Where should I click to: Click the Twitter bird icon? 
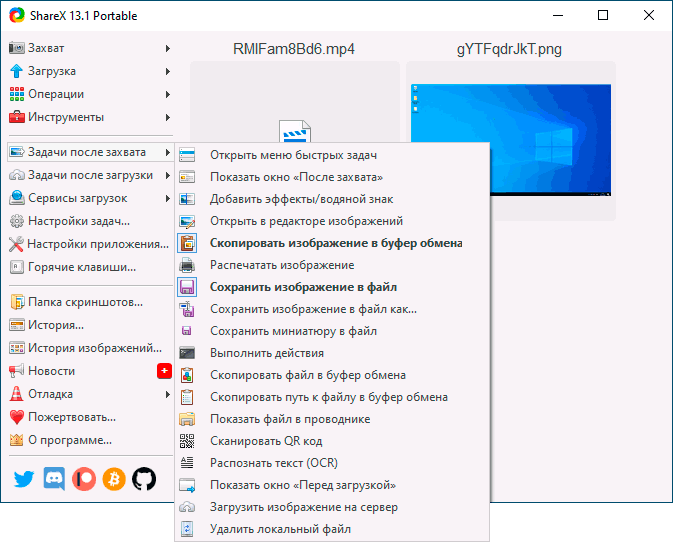point(24,479)
